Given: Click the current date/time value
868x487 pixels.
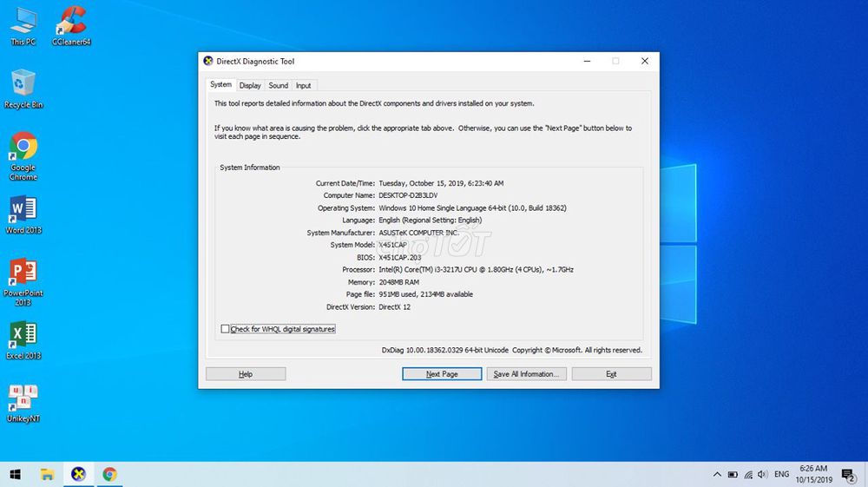Looking at the screenshot, I should pyautogui.click(x=441, y=183).
